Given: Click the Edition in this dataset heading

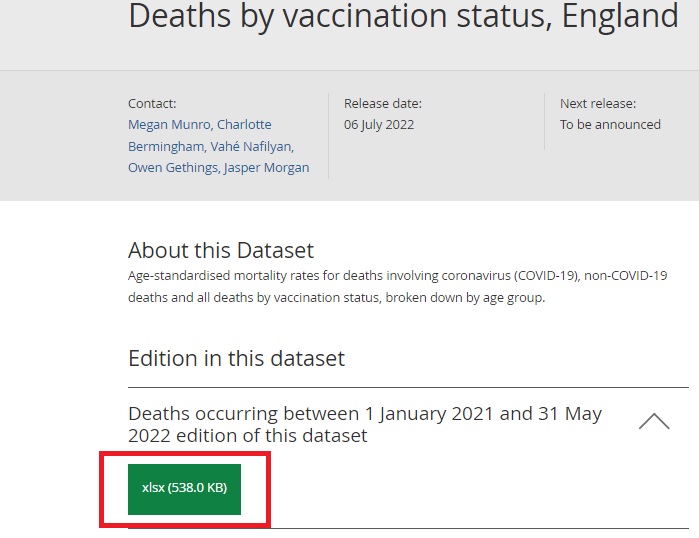Looking at the screenshot, I should (x=236, y=358).
